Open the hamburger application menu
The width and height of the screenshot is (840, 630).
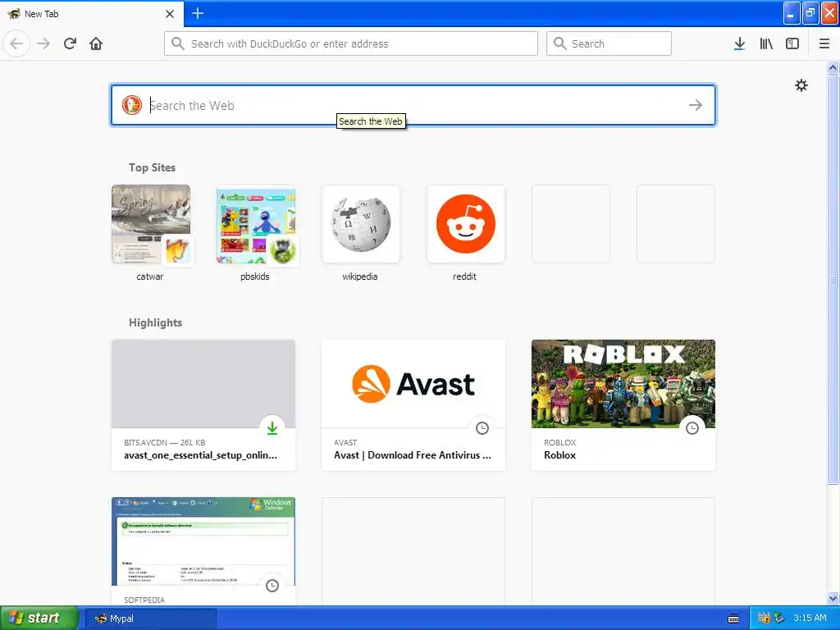pyautogui.click(x=824, y=43)
